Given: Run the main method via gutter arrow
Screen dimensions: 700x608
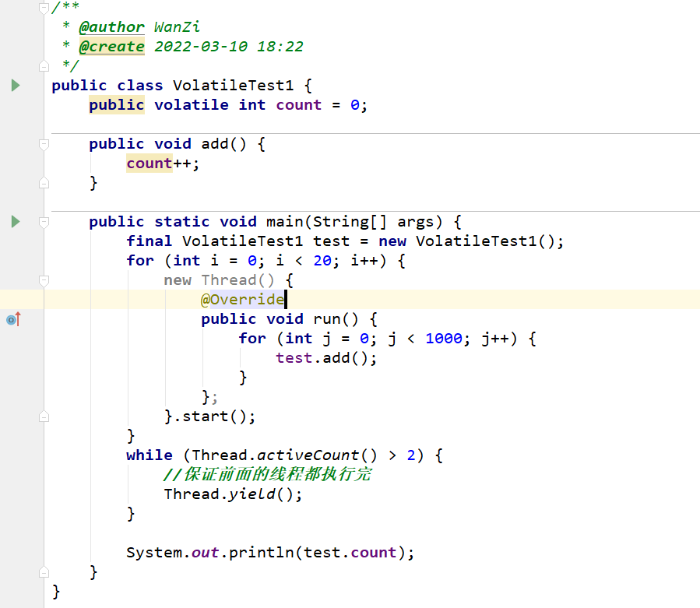Looking at the screenshot, I should pyautogui.click(x=16, y=221).
